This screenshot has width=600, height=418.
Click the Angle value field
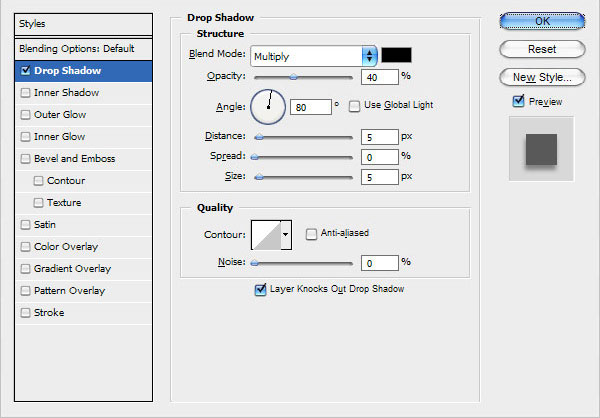click(x=311, y=107)
